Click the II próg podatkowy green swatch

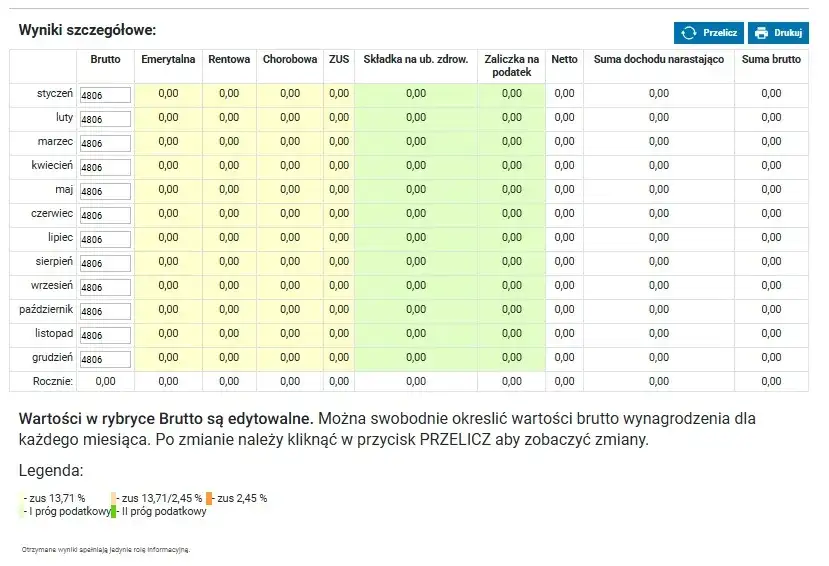(115, 512)
